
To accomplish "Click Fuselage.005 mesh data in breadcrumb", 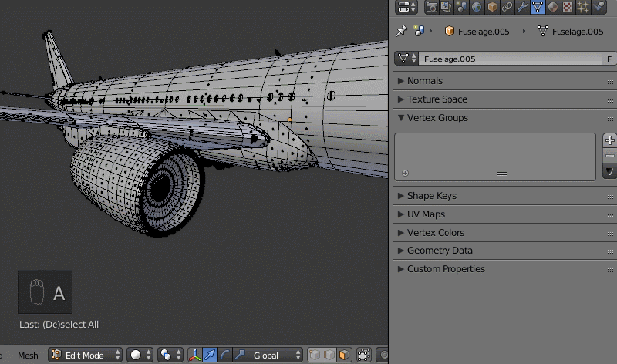I will [x=571, y=32].
